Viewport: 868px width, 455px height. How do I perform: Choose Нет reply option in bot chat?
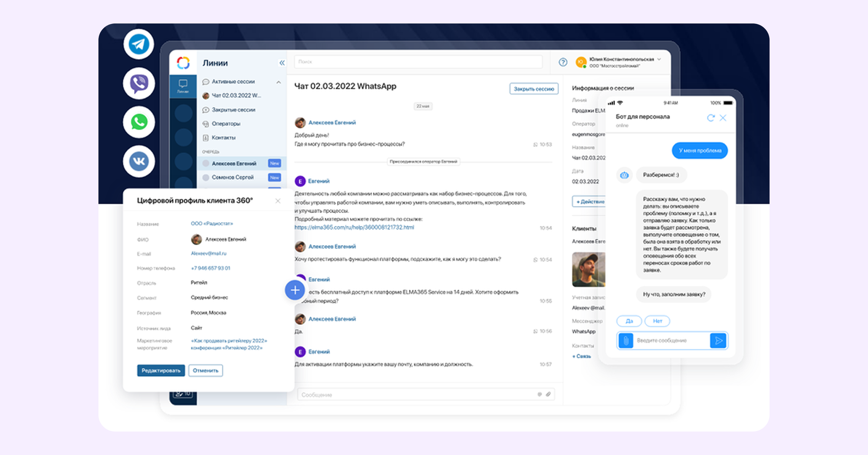(x=657, y=321)
